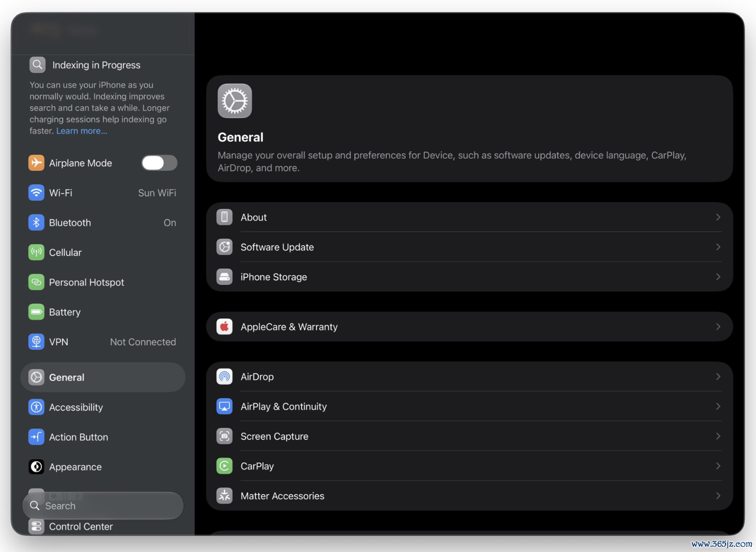Open Wi-Fi settings label
Screen dimensions: 756x552
[x=61, y=193]
